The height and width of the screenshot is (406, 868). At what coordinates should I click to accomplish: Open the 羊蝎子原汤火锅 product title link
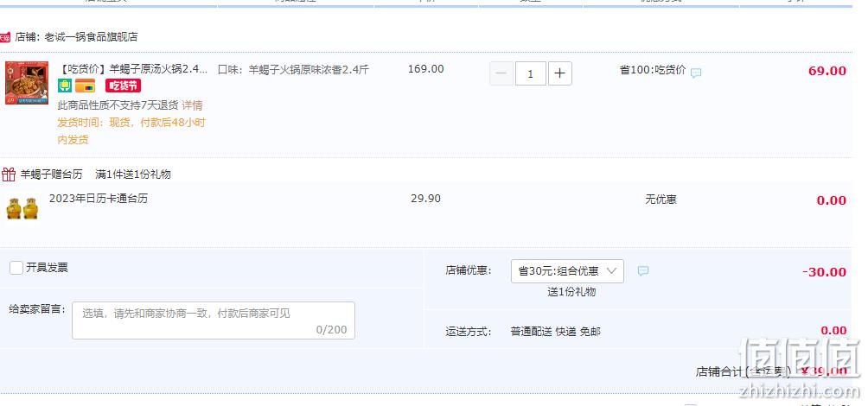(132, 69)
